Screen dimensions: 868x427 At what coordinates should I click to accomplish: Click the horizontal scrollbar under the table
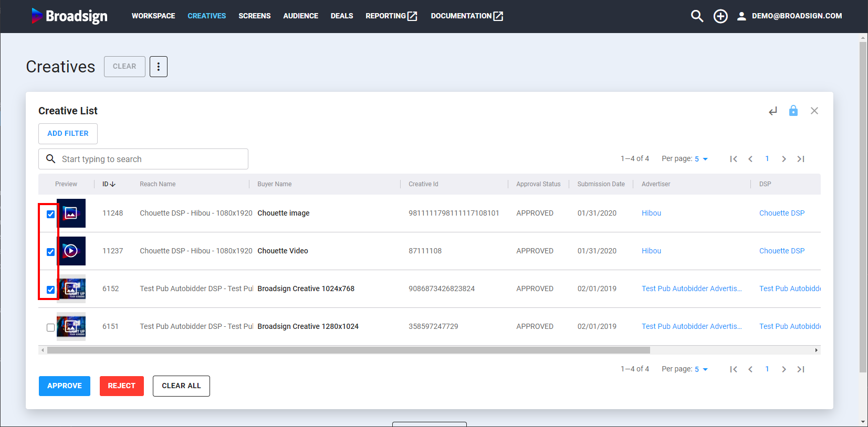click(348, 350)
